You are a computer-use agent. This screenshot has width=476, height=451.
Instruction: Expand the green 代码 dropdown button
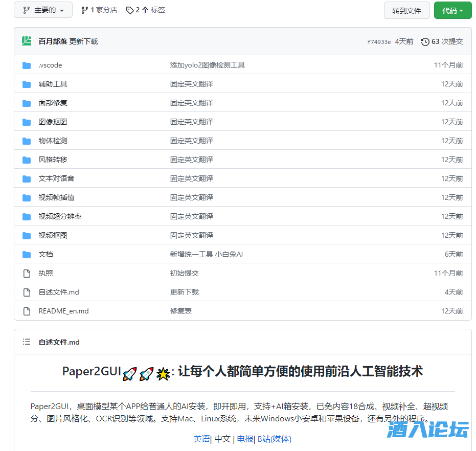click(452, 10)
